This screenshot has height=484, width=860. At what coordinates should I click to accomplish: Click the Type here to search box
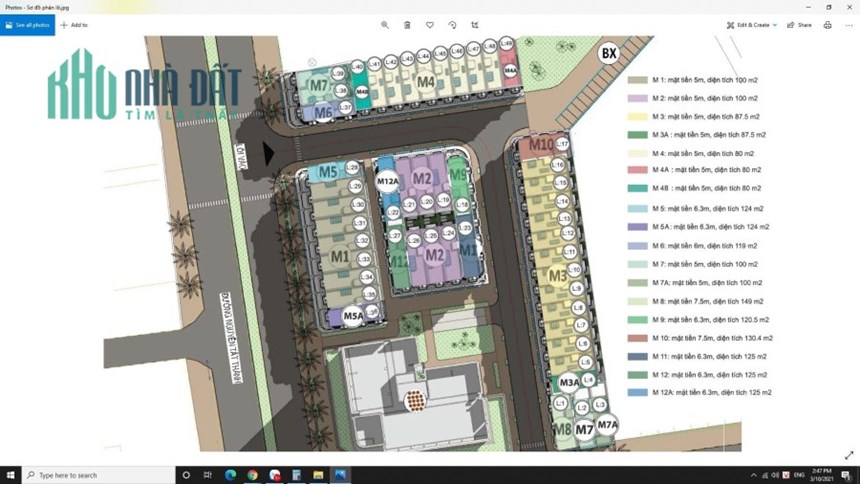tap(99, 475)
